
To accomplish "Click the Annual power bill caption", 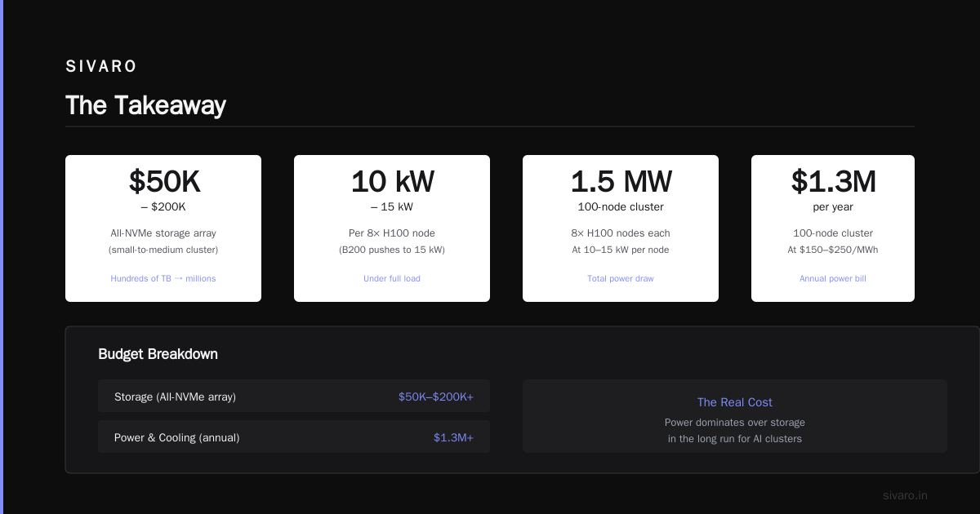I will pyautogui.click(x=833, y=279).
